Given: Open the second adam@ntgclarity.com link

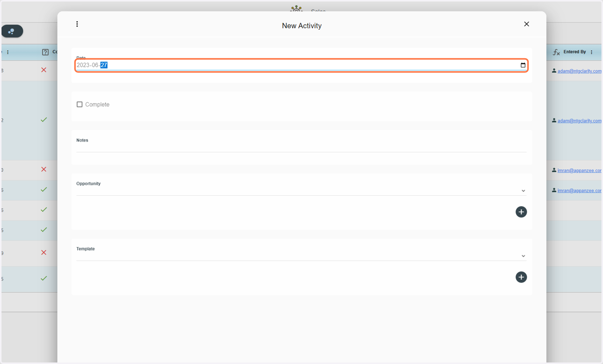Looking at the screenshot, I should pyautogui.click(x=579, y=120).
